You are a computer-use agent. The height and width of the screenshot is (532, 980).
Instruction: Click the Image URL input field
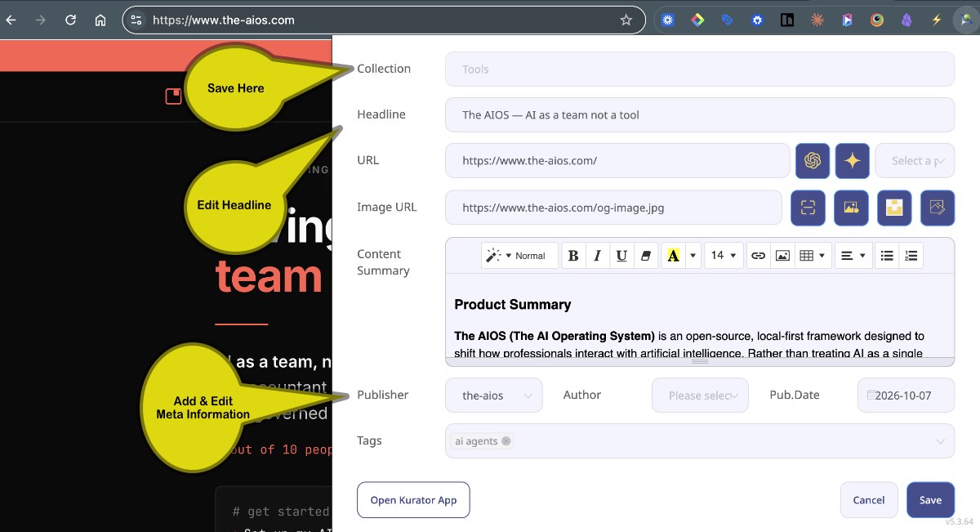[x=613, y=208]
